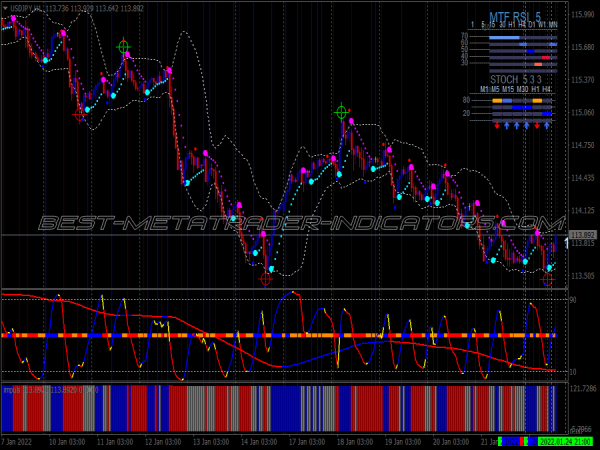Image resolution: width=600 pixels, height=450 pixels.
Task: Select the STOCH 5 3 3 panel title
Action: pos(516,80)
